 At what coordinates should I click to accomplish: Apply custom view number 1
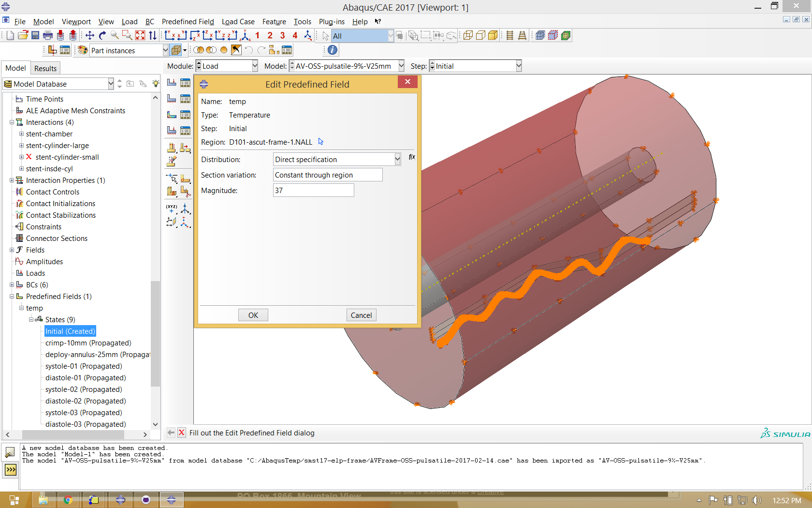pyautogui.click(x=258, y=35)
